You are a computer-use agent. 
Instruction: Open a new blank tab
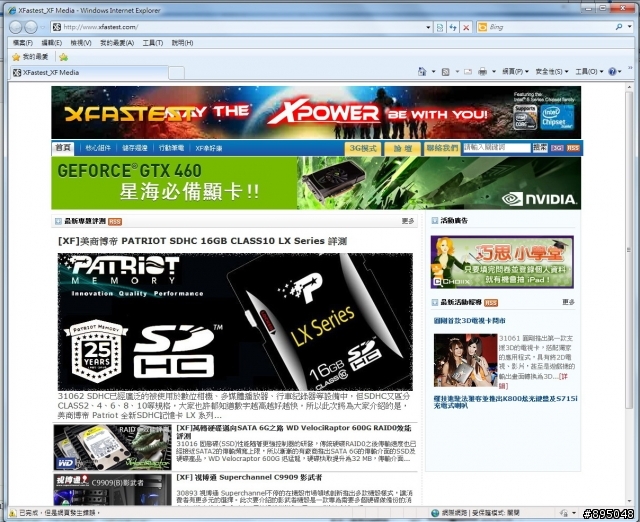coord(176,73)
